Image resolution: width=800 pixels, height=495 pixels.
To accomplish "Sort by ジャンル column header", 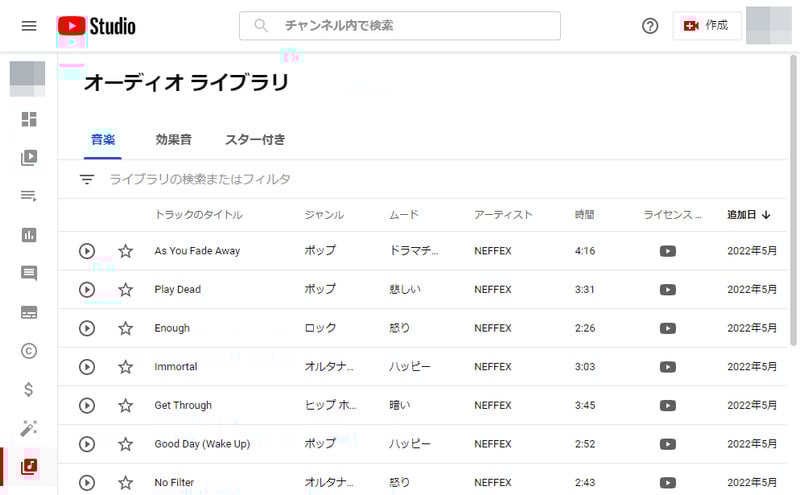I will click(x=324, y=215).
